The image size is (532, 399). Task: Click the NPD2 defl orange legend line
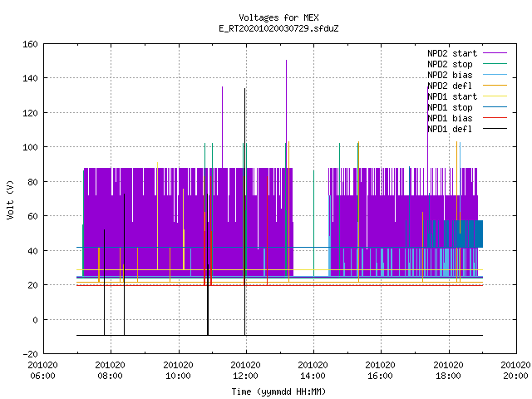(x=495, y=86)
